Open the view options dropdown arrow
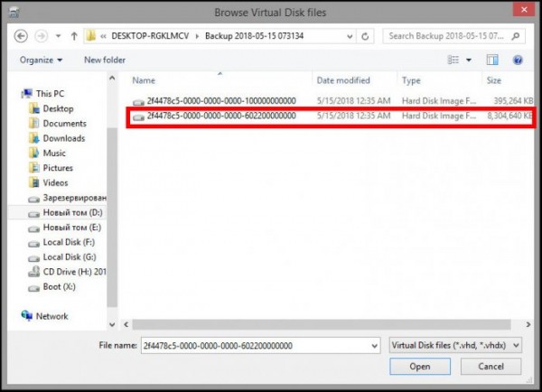This screenshot has height=392, width=542. [x=469, y=61]
